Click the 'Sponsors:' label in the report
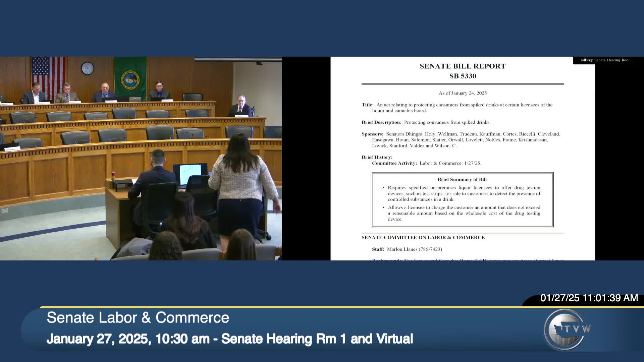644x362 pixels. [x=372, y=134]
